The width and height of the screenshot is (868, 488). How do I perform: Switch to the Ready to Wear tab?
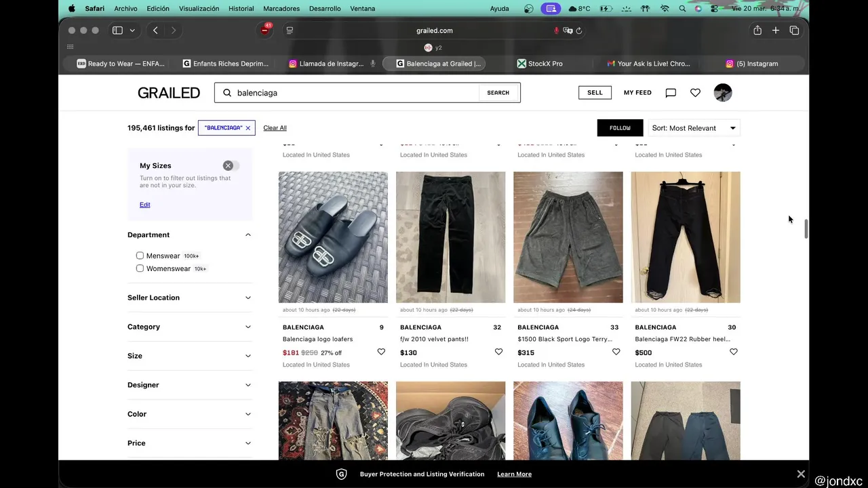click(x=120, y=64)
